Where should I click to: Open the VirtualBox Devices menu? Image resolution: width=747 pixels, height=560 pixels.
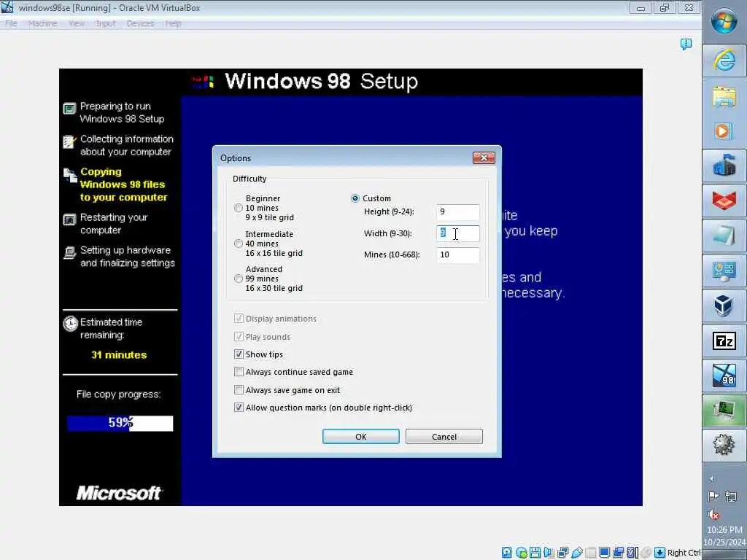pyautogui.click(x=140, y=23)
